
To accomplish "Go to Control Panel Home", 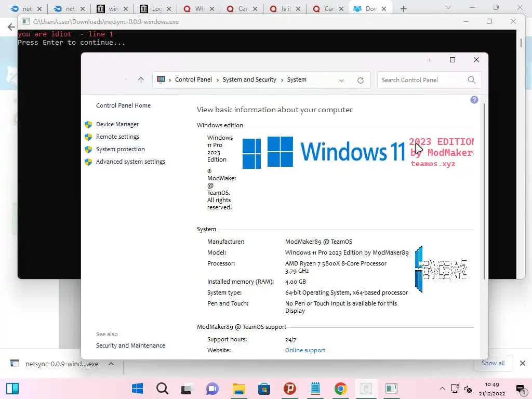I will pyautogui.click(x=123, y=105).
